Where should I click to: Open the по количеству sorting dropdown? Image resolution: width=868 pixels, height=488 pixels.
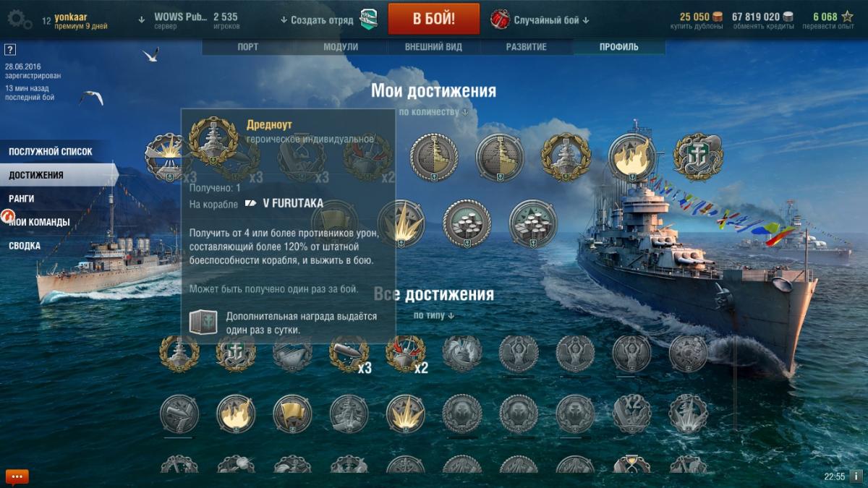[433, 112]
